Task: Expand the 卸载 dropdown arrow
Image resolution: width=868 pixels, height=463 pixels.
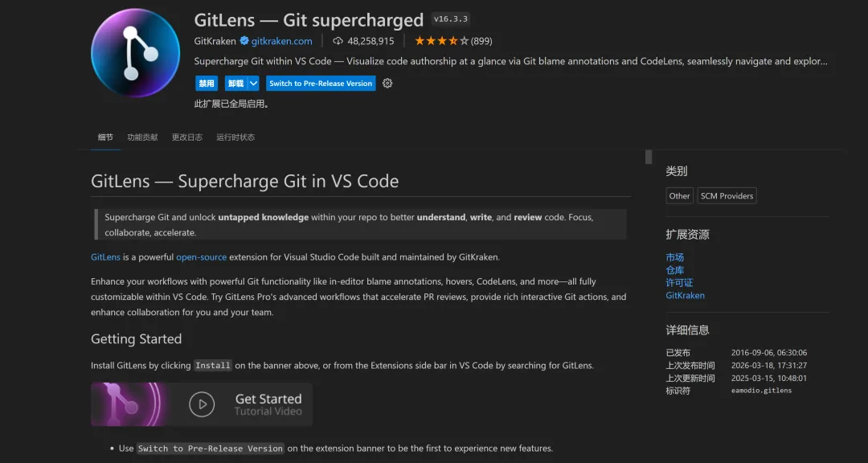Action: coord(253,84)
